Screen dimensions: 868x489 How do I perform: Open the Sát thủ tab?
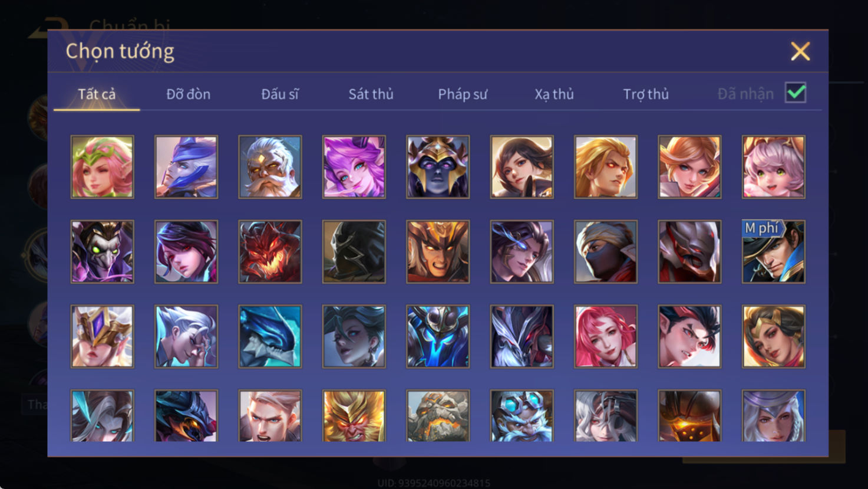(371, 94)
